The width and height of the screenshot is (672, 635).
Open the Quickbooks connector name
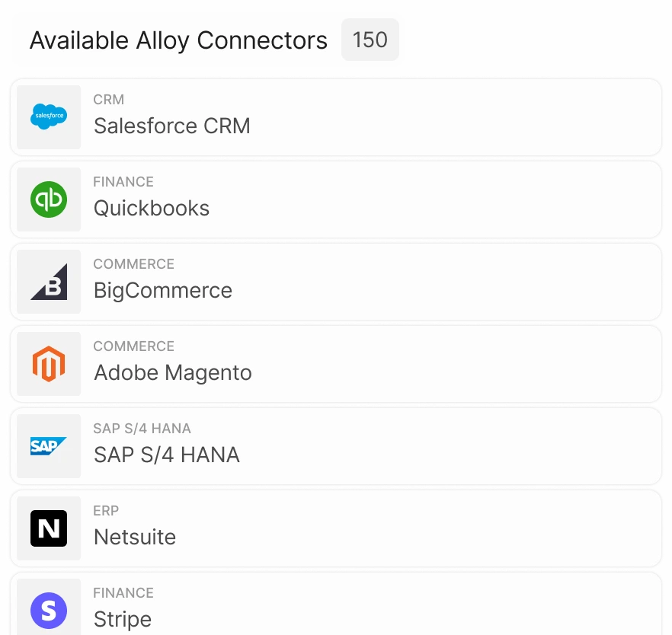point(152,209)
